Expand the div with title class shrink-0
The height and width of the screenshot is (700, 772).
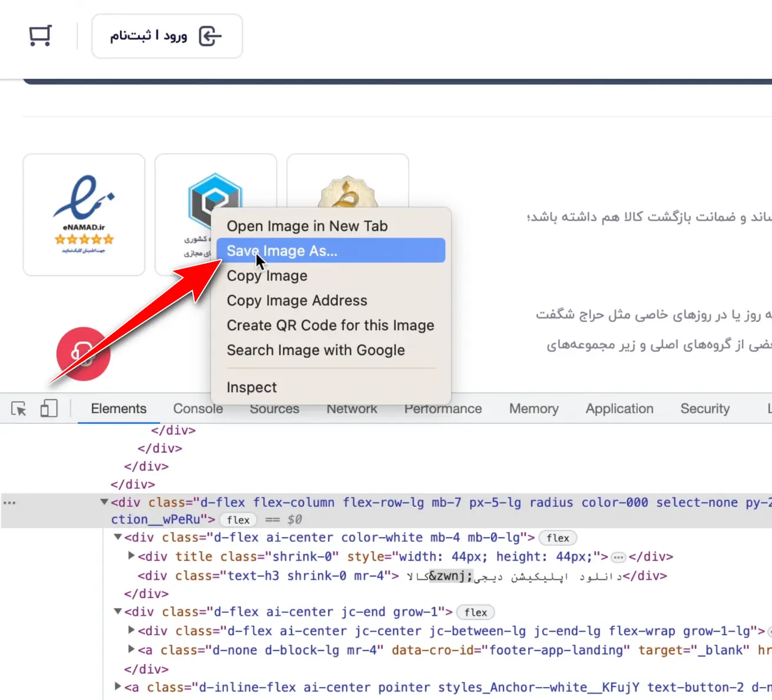[131, 556]
